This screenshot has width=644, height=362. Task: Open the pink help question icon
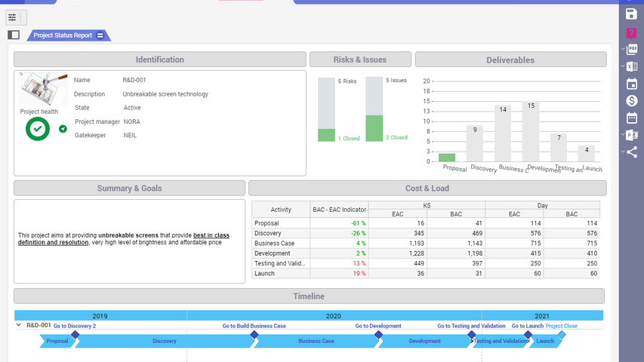(632, 33)
